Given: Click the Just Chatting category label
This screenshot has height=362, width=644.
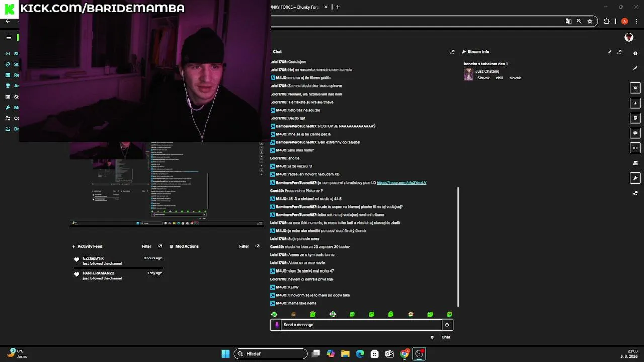Looking at the screenshot, I should pyautogui.click(x=487, y=71).
